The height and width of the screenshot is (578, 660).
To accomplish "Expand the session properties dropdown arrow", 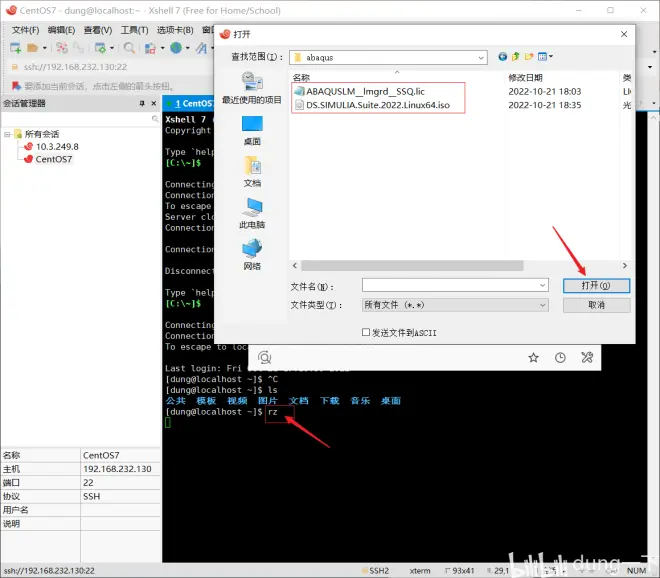I will pos(112,48).
